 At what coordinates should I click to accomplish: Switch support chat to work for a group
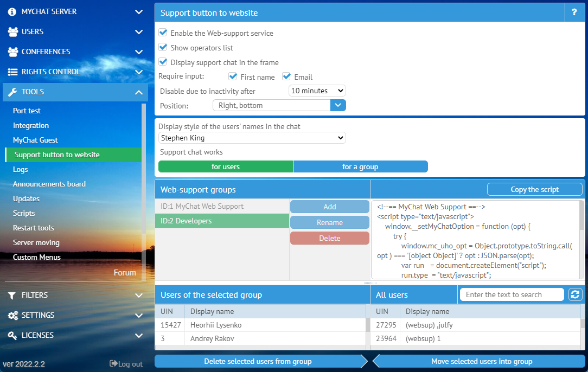click(x=360, y=166)
